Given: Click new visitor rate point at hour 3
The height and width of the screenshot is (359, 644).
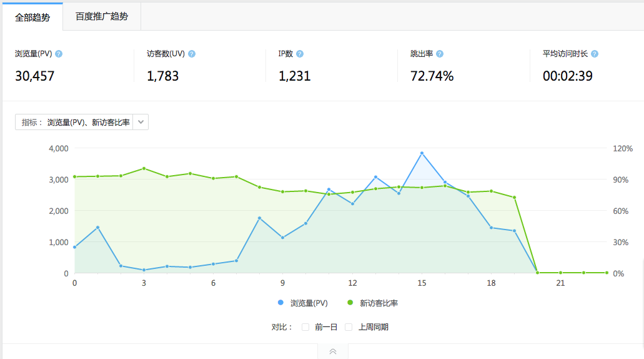Looking at the screenshot, I should (x=144, y=168).
